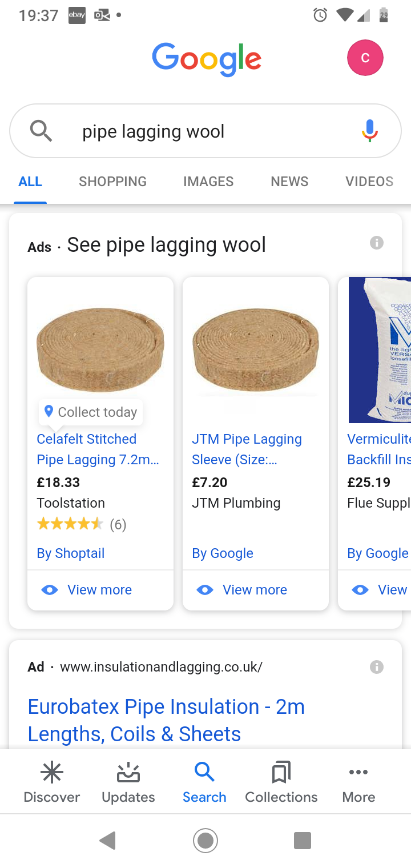Open the account profile avatar
The width and height of the screenshot is (411, 868).
[365, 58]
